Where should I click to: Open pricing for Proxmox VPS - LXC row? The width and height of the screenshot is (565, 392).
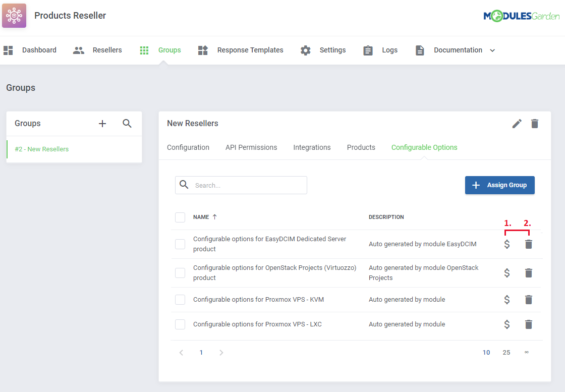(507, 324)
